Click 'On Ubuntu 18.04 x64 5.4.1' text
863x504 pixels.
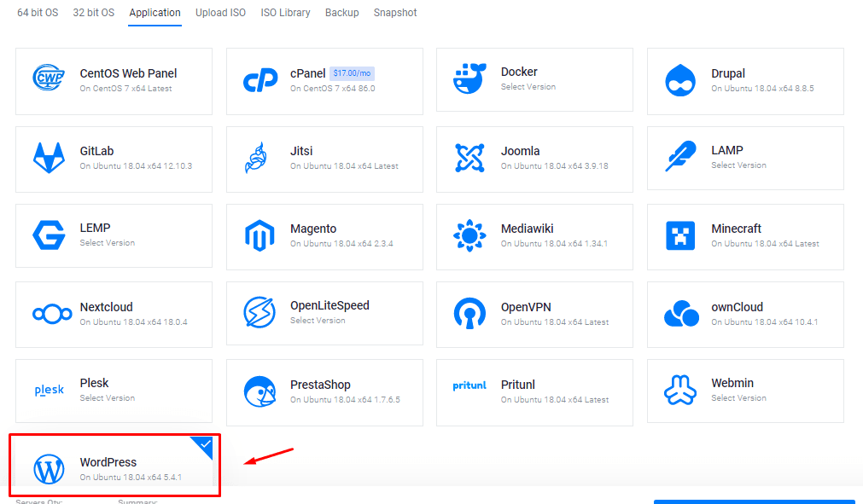tap(131, 477)
